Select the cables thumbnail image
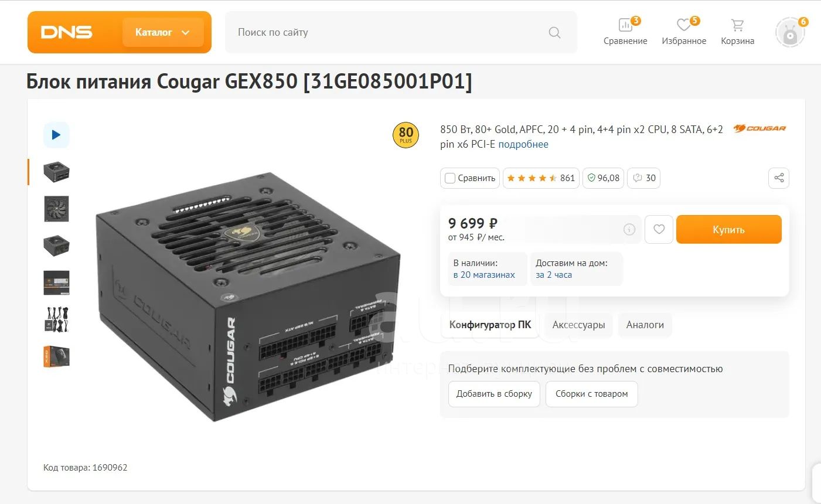The image size is (821, 504). coord(56,320)
